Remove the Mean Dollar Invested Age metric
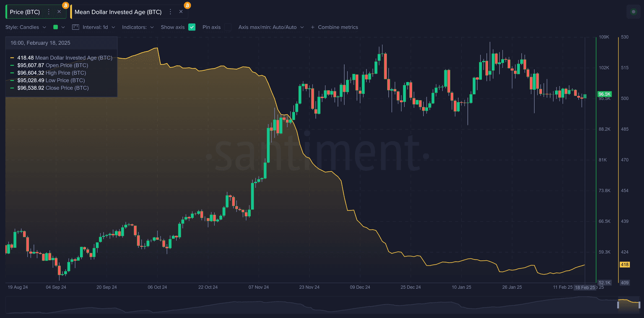The height and width of the screenshot is (318, 644). tap(181, 12)
